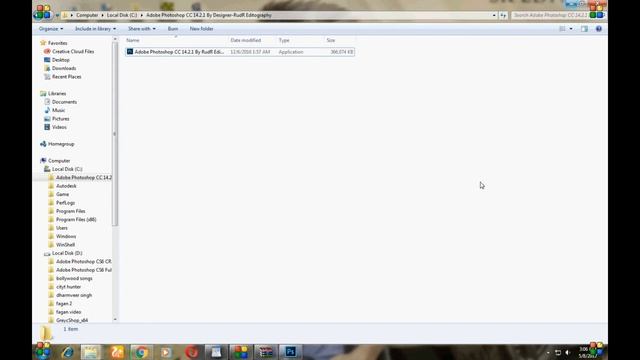Click Computer in address breadcrumb
This screenshot has height=360, width=640.
pyautogui.click(x=87, y=15)
